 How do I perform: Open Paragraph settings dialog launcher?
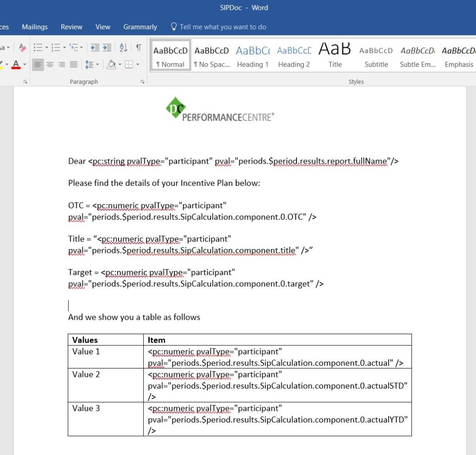tap(142, 82)
